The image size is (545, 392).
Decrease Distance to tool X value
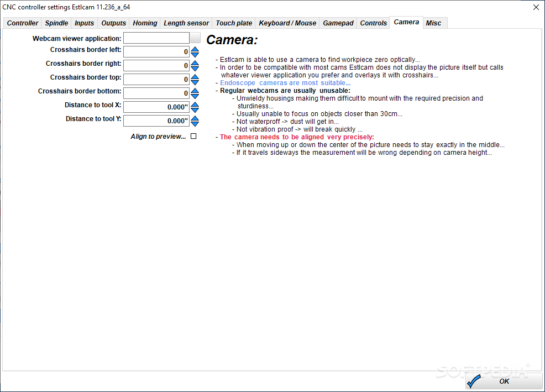[x=195, y=110]
